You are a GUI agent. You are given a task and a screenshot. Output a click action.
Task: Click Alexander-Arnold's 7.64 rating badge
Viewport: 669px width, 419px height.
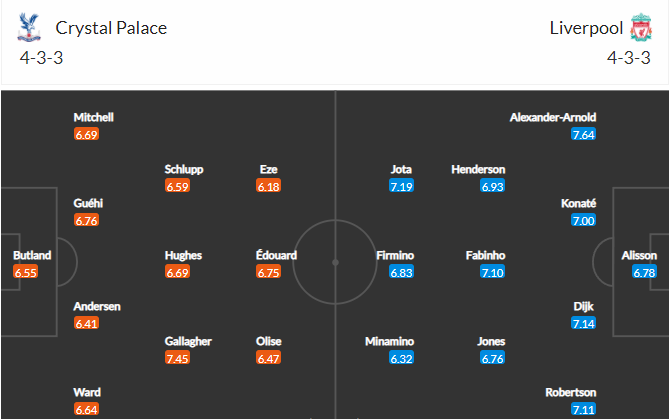click(x=583, y=134)
